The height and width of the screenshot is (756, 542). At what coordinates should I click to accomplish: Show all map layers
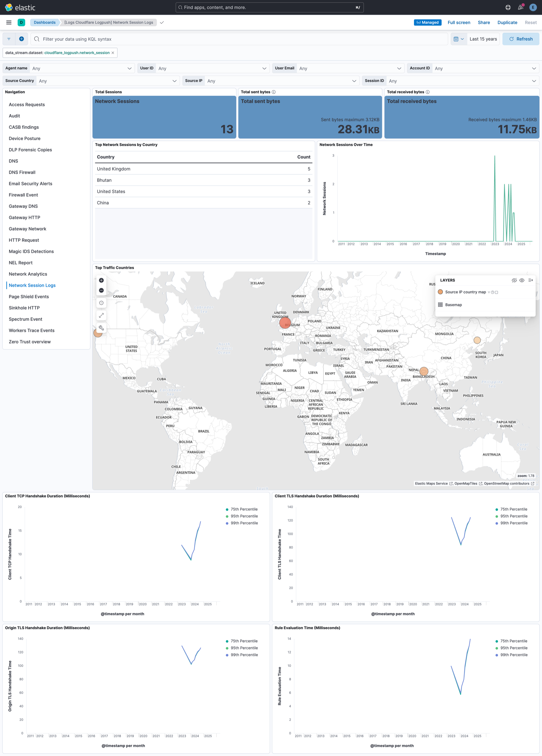click(522, 280)
